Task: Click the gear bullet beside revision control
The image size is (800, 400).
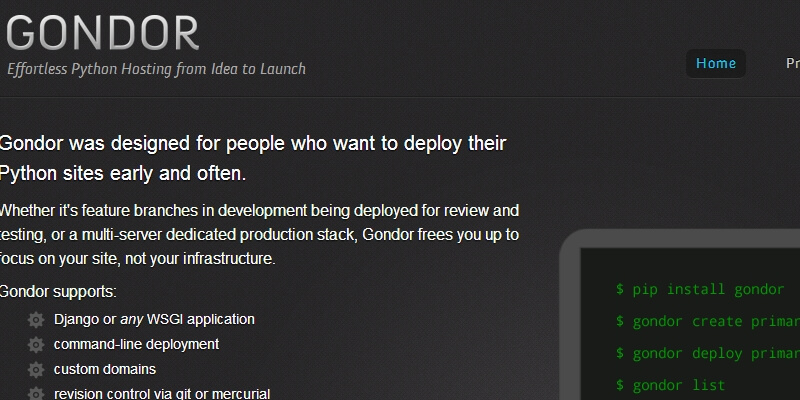Action: (36, 393)
